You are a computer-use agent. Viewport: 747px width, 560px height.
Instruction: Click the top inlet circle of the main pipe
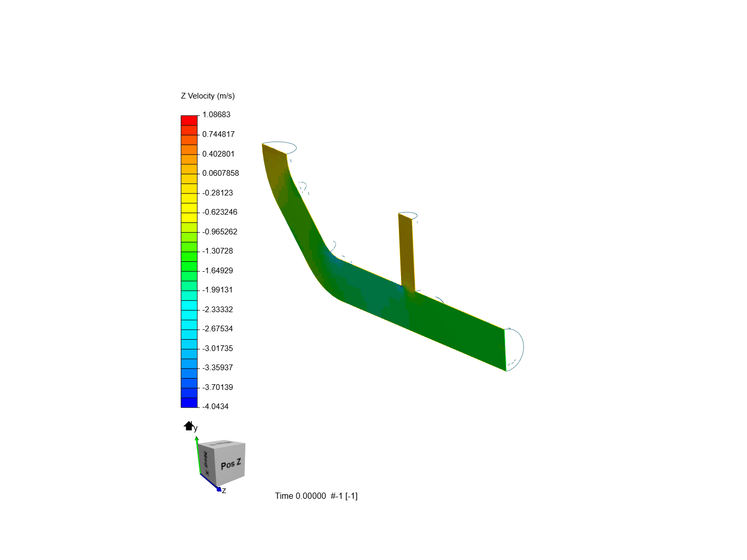[280, 148]
